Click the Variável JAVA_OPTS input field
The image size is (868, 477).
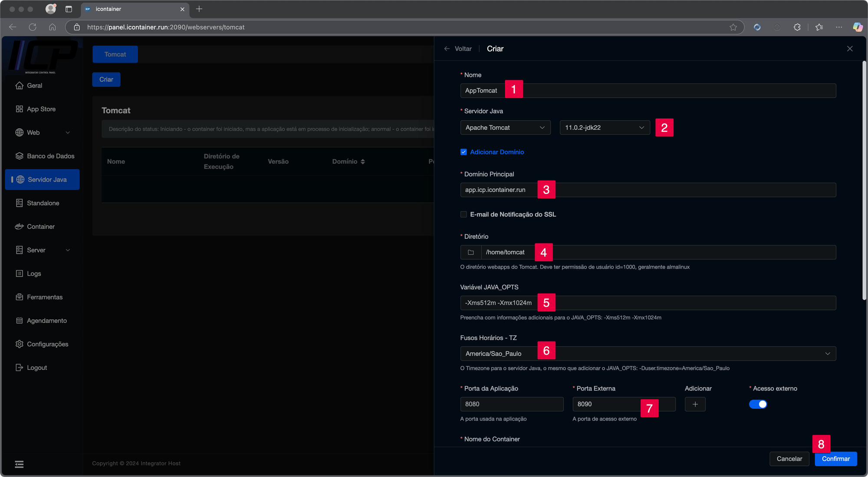tap(648, 303)
